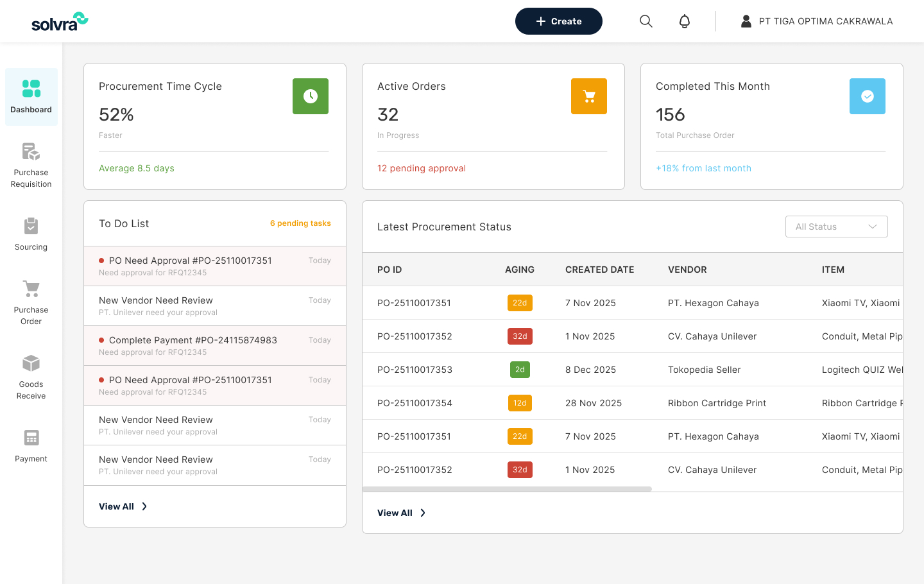924x584 pixels.
Task: Open the PT TIGA OPTIMA CAKRAWALA account menu
Action: pyautogui.click(x=817, y=21)
